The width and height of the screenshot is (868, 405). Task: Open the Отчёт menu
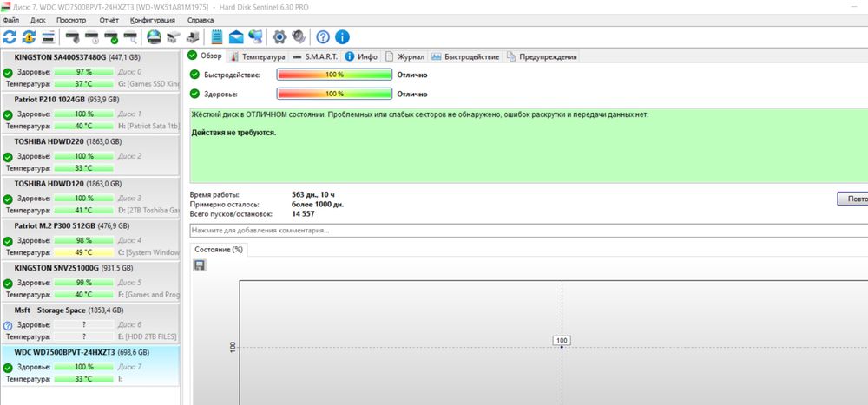pos(109,20)
